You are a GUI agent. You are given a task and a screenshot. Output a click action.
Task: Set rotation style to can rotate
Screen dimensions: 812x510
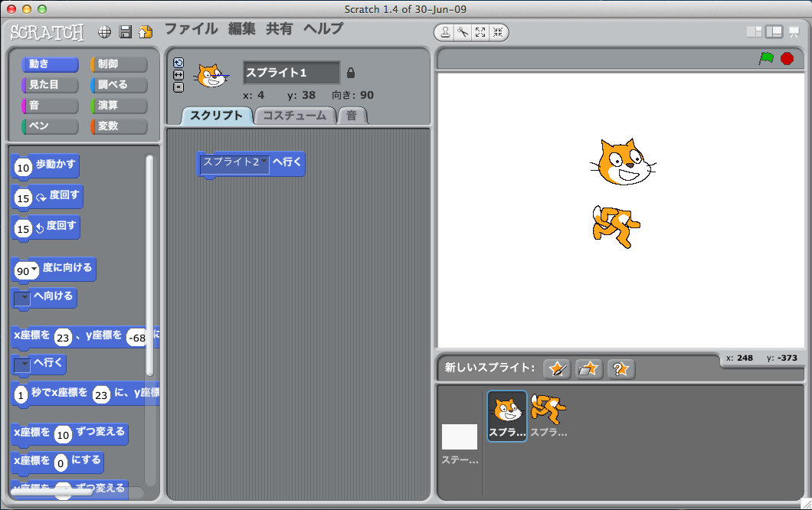click(x=178, y=63)
